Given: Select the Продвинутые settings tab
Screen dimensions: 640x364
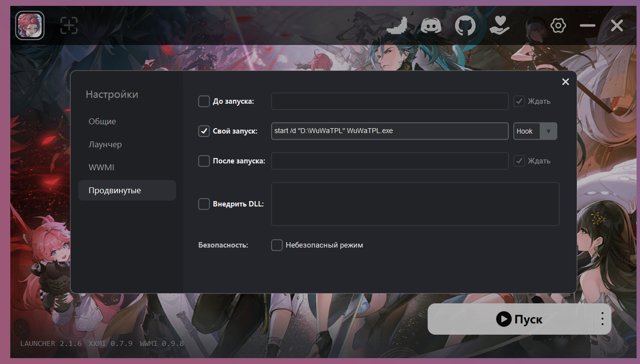Looking at the screenshot, I should 127,190.
